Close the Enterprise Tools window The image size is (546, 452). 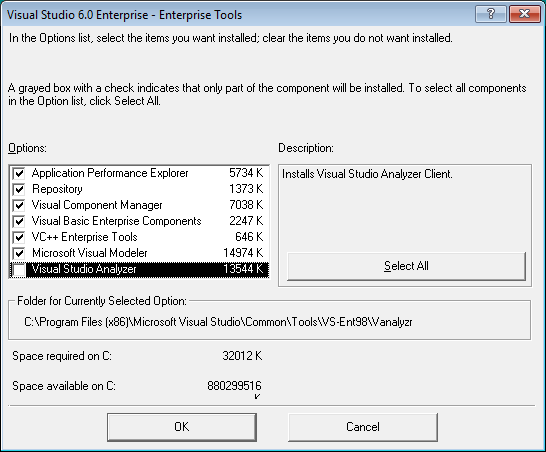coord(524,14)
